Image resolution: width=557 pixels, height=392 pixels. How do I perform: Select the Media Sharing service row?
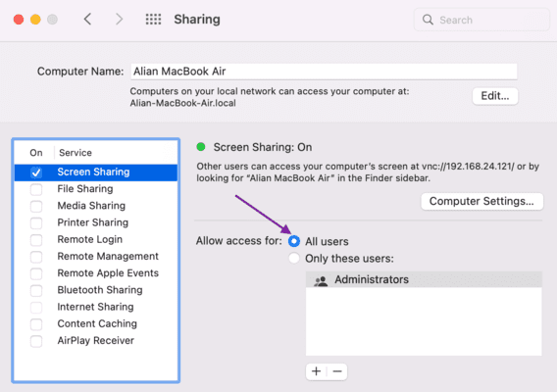coord(96,207)
